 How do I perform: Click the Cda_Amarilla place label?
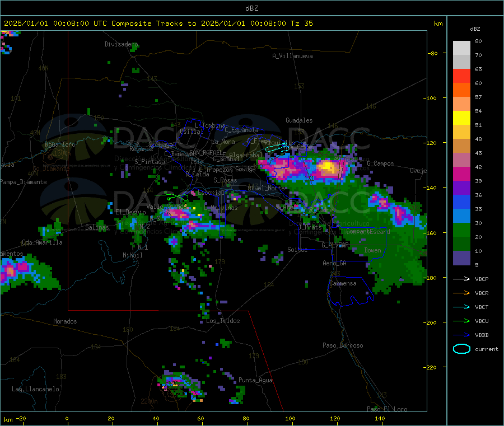coord(42,242)
